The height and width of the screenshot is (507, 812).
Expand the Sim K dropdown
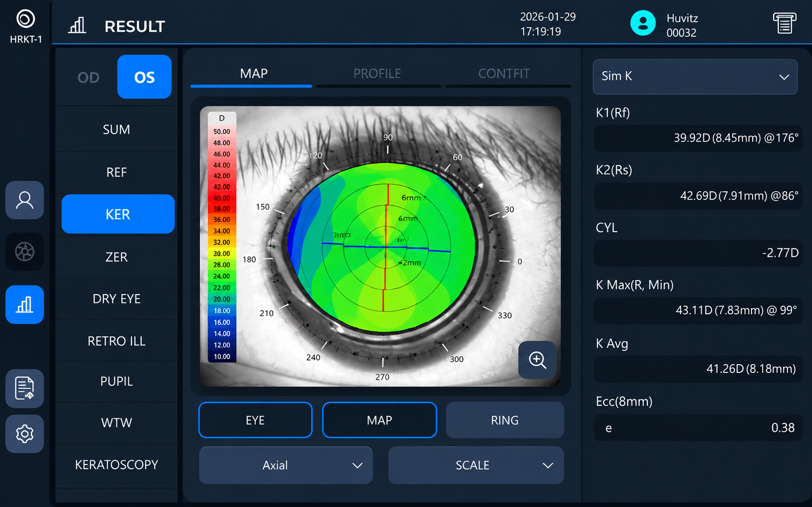coord(695,77)
